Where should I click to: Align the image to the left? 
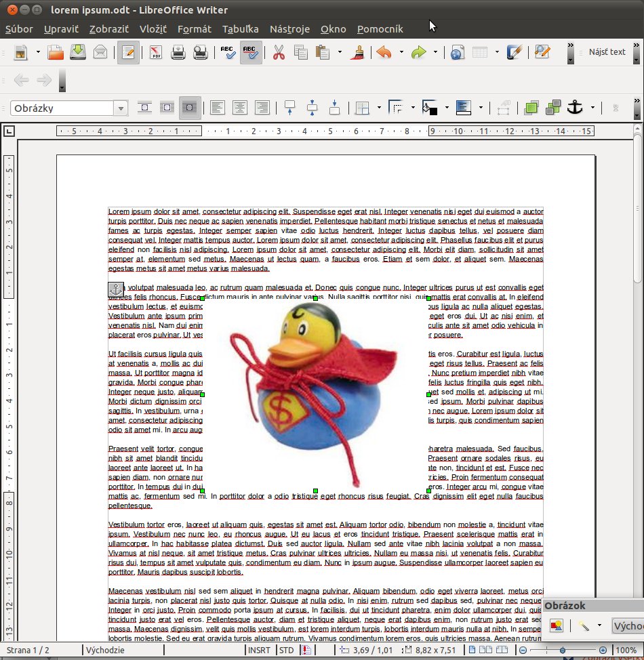click(x=218, y=108)
